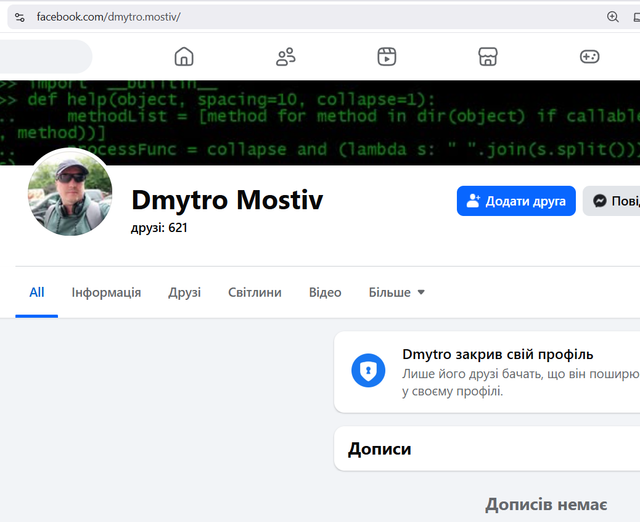The image size is (640, 522).
Task: Click the site settings icon in address bar
Action: tap(20, 17)
